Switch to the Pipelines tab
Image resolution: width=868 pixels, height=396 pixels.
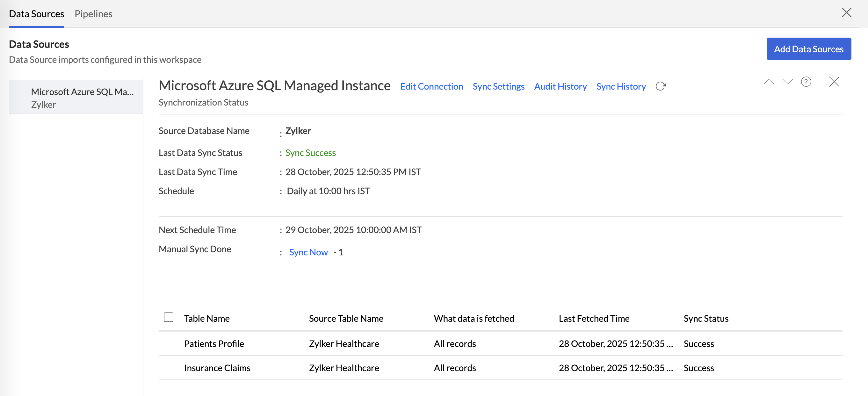[x=93, y=14]
